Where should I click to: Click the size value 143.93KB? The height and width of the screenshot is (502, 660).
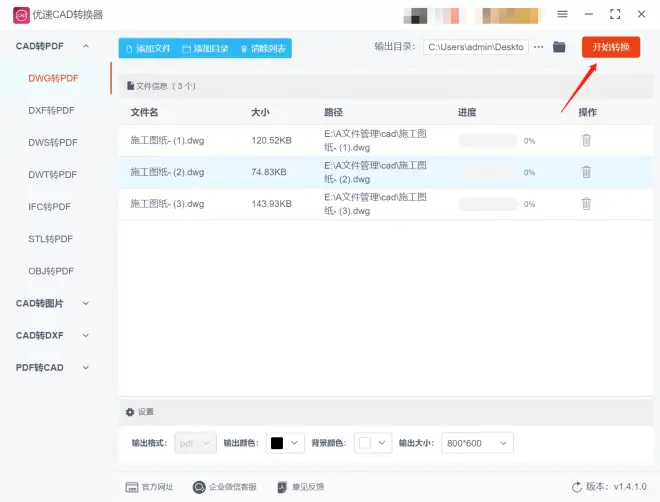click(x=271, y=204)
